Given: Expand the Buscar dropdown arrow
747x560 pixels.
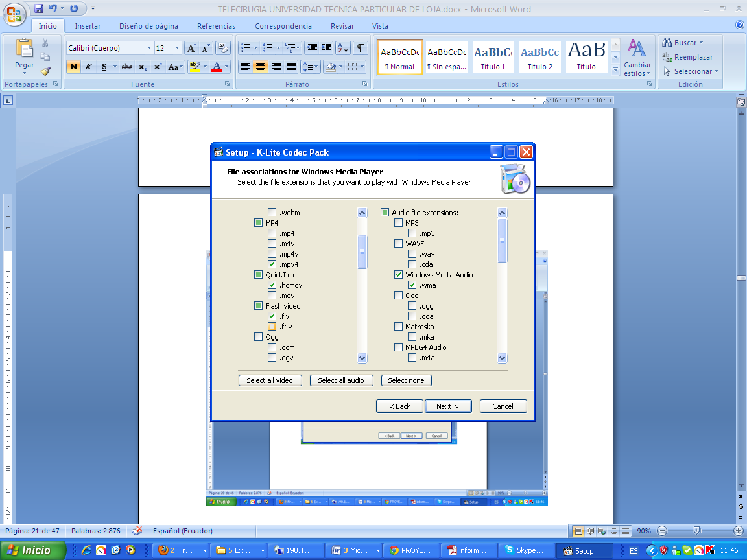Looking at the screenshot, I should pos(701,43).
